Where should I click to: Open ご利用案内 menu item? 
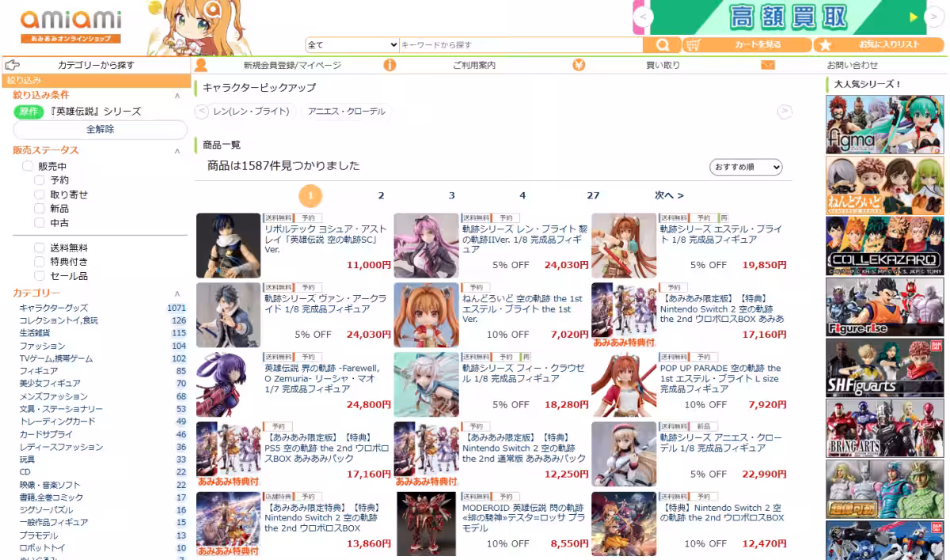[474, 65]
